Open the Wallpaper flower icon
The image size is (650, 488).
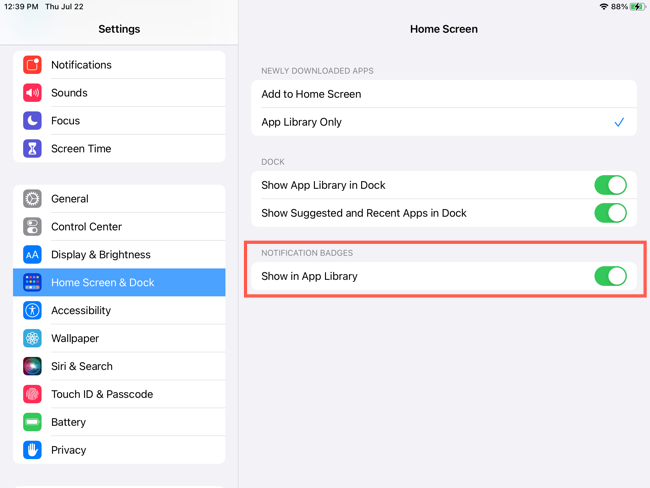[32, 339]
